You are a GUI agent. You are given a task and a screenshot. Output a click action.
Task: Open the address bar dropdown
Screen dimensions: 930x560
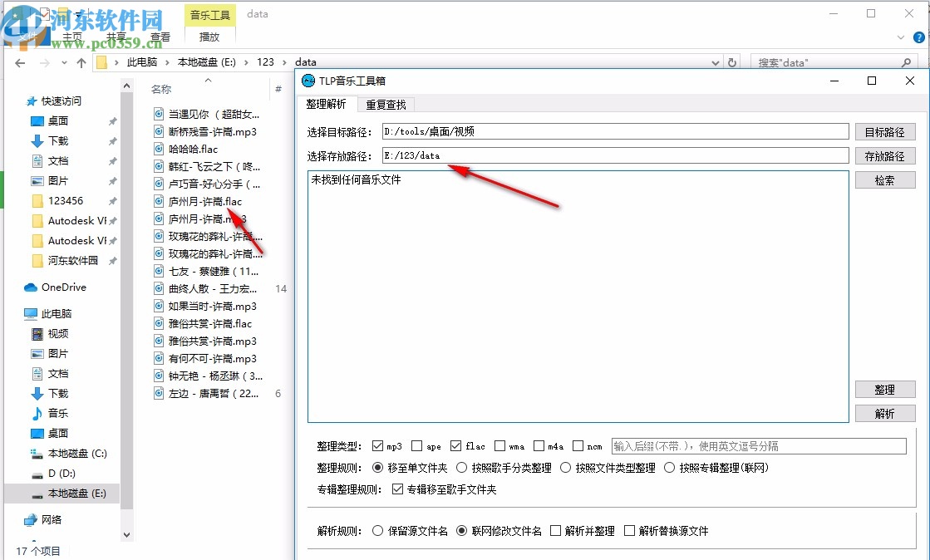coord(716,61)
